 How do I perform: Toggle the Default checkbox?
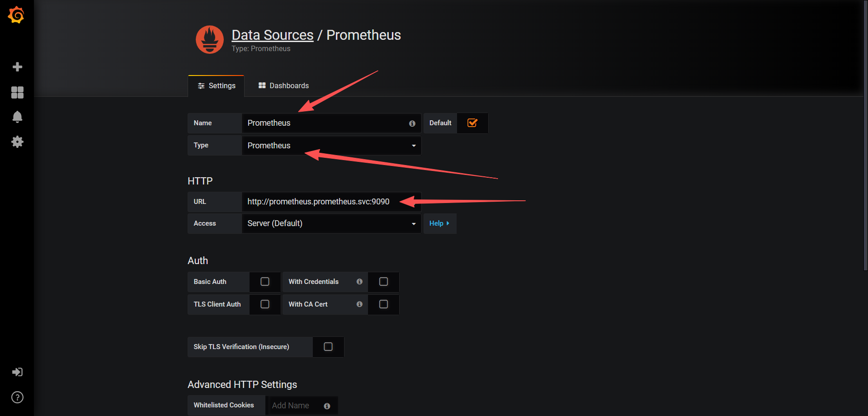tap(472, 123)
